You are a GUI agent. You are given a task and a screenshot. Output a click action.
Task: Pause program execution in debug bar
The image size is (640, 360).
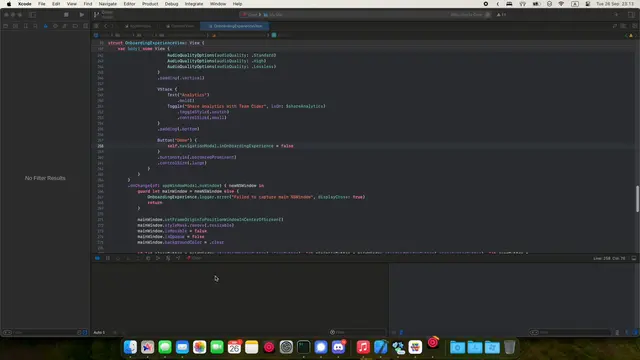tap(108, 258)
